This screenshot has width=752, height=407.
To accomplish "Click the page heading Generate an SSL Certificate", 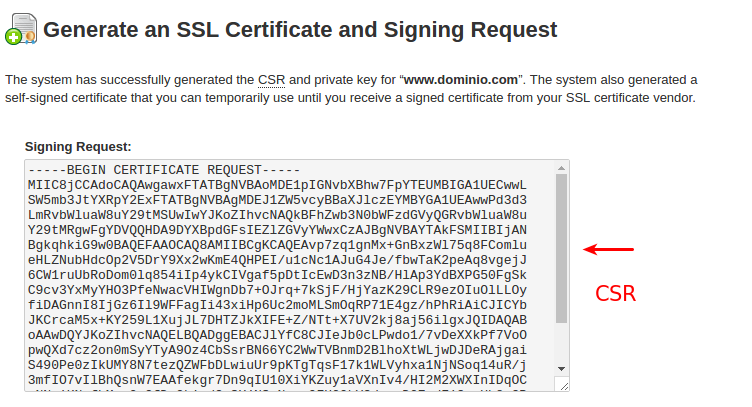I will coord(300,30).
